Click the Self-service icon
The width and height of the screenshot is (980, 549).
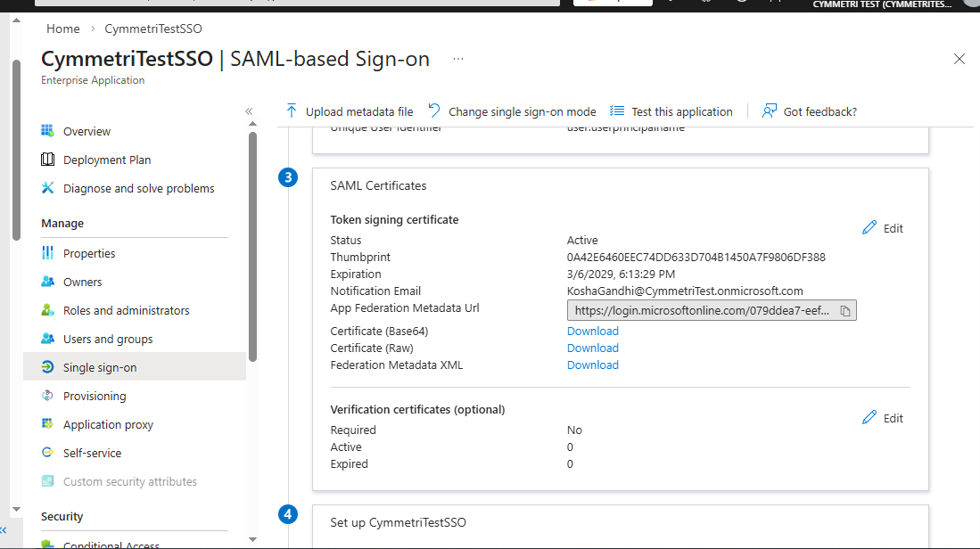pos(47,452)
